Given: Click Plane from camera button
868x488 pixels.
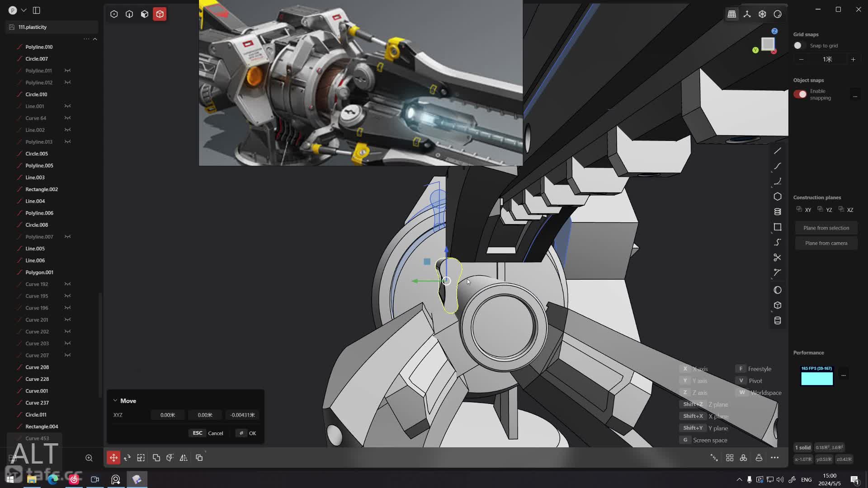Looking at the screenshot, I should pos(826,243).
